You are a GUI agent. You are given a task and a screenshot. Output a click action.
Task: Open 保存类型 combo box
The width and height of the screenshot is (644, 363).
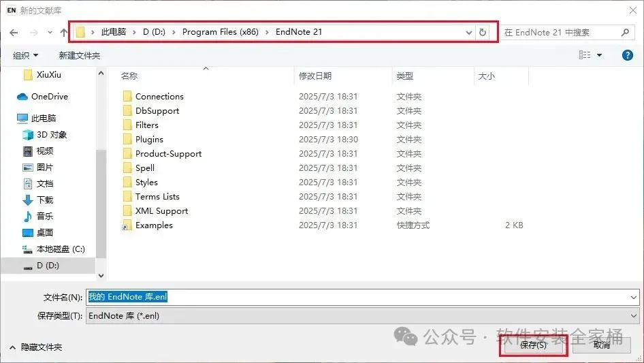click(x=362, y=316)
